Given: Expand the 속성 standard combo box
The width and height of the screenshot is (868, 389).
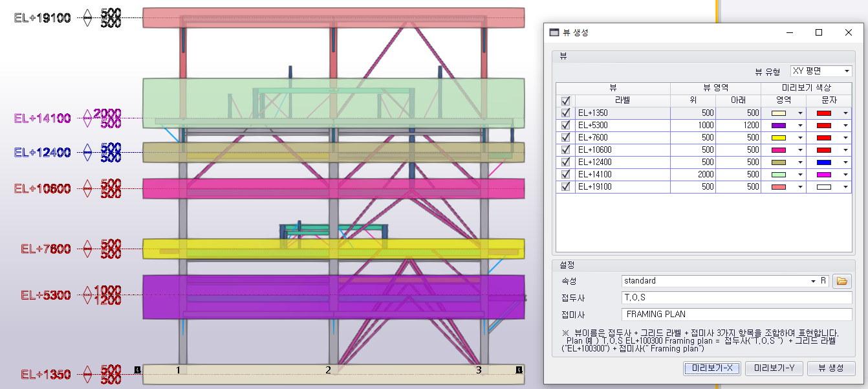Looking at the screenshot, I should click(x=813, y=281).
